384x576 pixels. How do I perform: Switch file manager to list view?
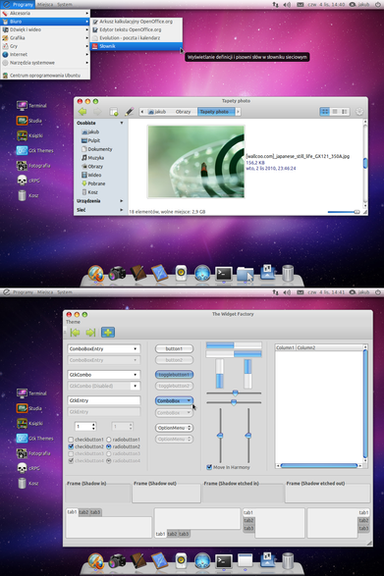[335, 111]
